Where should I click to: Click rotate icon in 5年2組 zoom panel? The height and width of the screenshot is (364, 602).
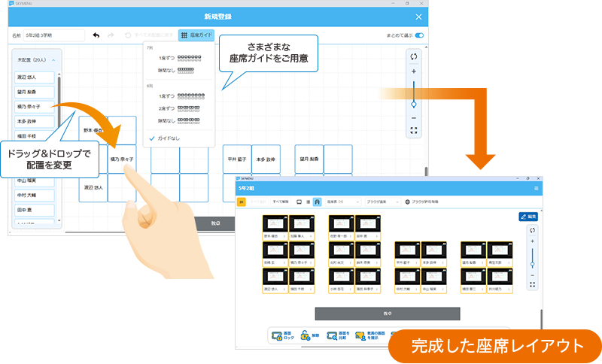[x=532, y=231]
